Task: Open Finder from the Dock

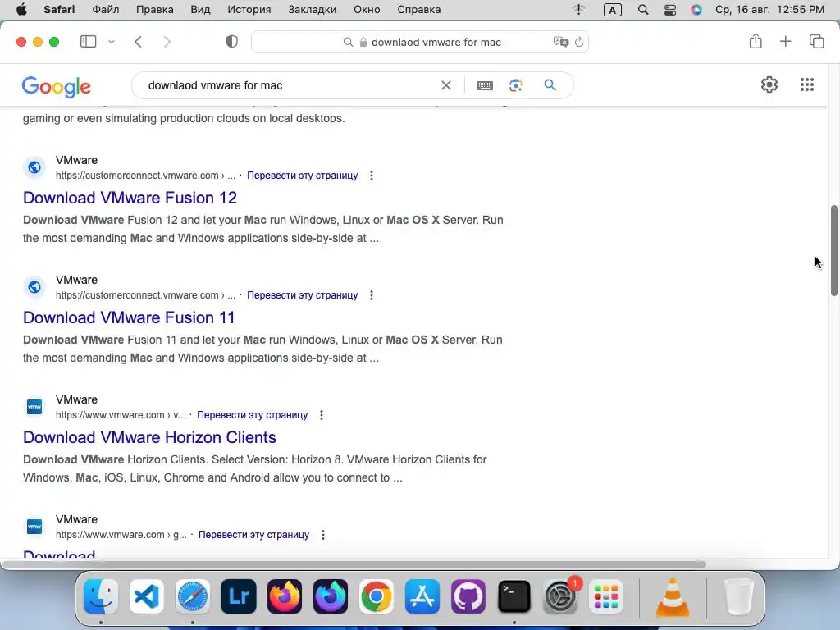Action: (101, 596)
